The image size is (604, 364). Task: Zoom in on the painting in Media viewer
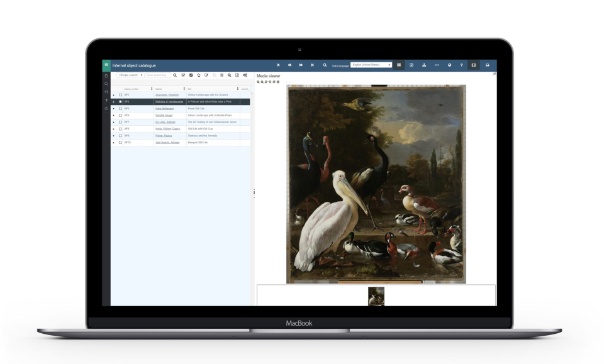(x=259, y=82)
